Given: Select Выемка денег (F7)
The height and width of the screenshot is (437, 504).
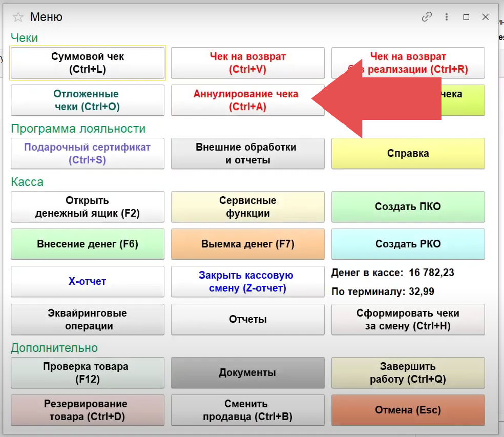Looking at the screenshot, I should (x=248, y=244).
